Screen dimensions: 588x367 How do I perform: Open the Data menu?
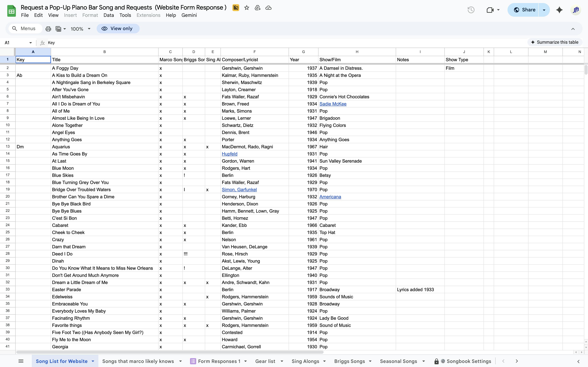[x=109, y=15]
